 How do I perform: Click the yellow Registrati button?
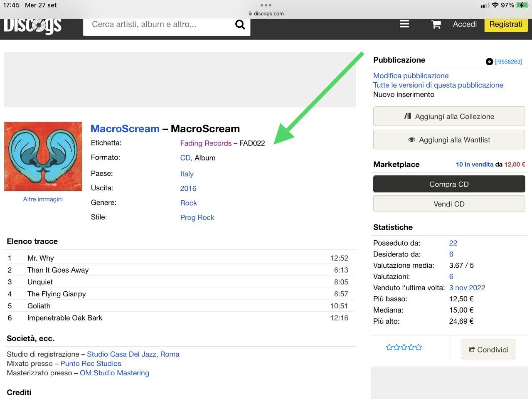[506, 25]
